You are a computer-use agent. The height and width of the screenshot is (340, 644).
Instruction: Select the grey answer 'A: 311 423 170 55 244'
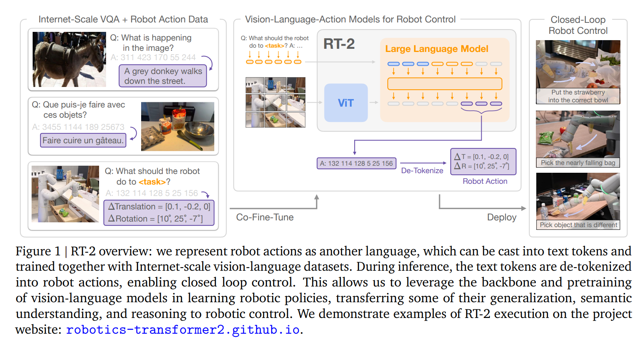click(x=153, y=57)
